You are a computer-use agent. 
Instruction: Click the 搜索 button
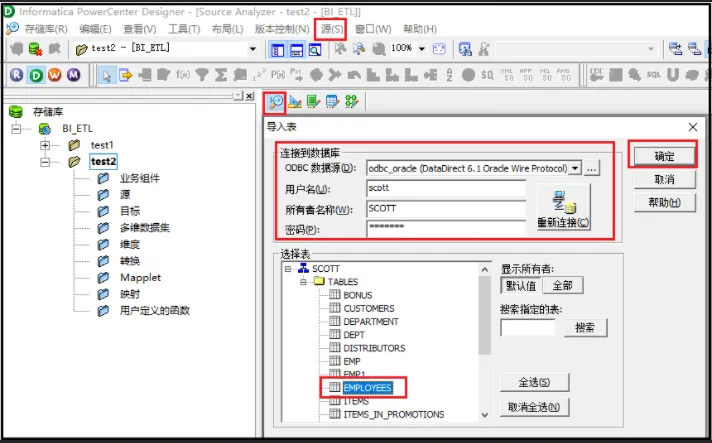click(585, 327)
